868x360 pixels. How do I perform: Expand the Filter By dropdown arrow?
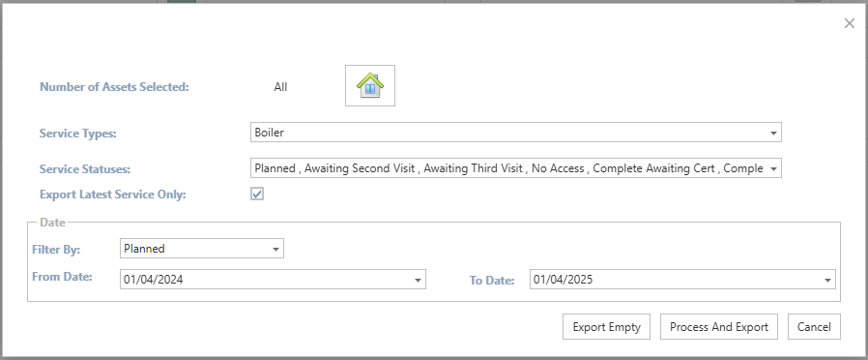click(x=275, y=250)
